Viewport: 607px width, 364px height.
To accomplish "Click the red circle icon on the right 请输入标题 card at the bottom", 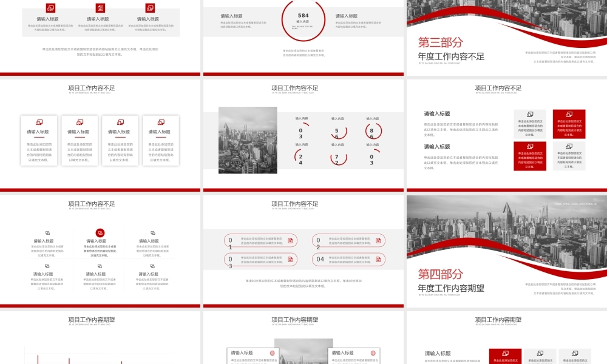I will pyautogui.click(x=373, y=353).
